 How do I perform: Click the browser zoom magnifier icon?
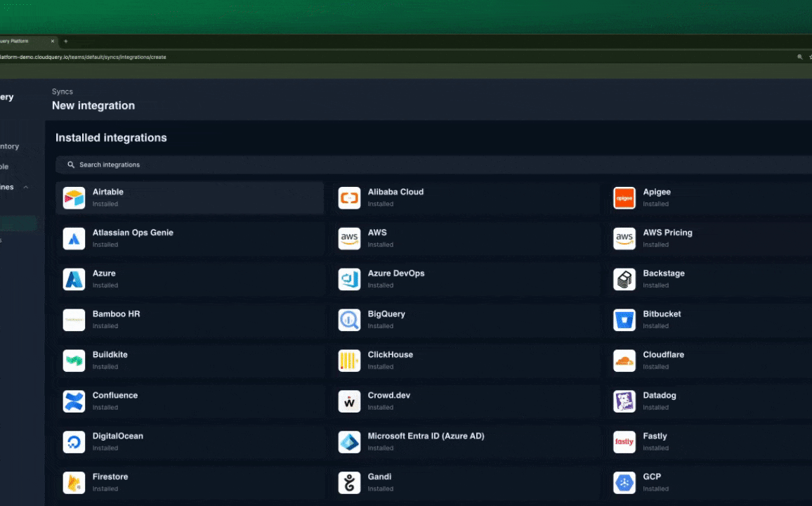(x=799, y=57)
